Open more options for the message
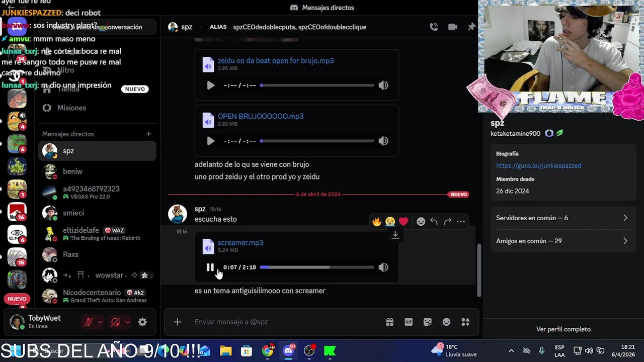This screenshot has width=644, height=362. click(x=461, y=222)
